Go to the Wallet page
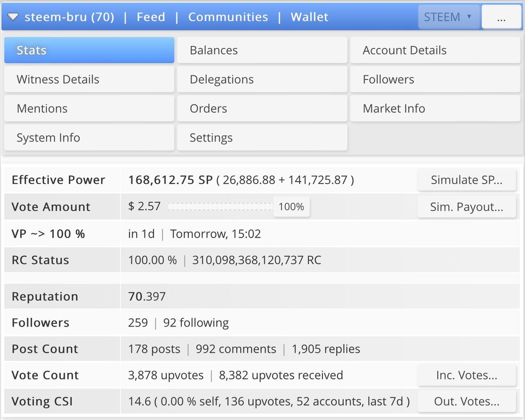Screen dimensions: 525x420 [x=309, y=17]
